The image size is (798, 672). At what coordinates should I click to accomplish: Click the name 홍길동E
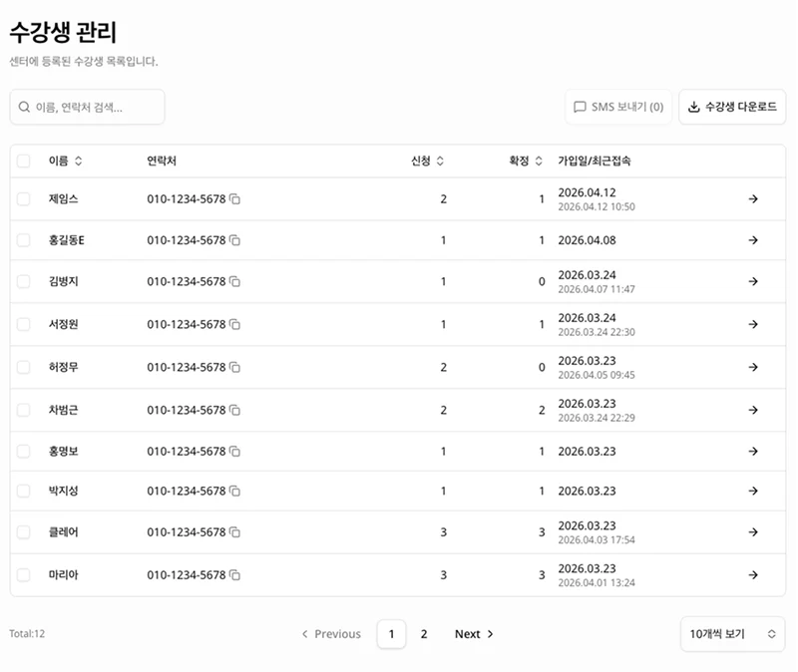pyautogui.click(x=66, y=240)
